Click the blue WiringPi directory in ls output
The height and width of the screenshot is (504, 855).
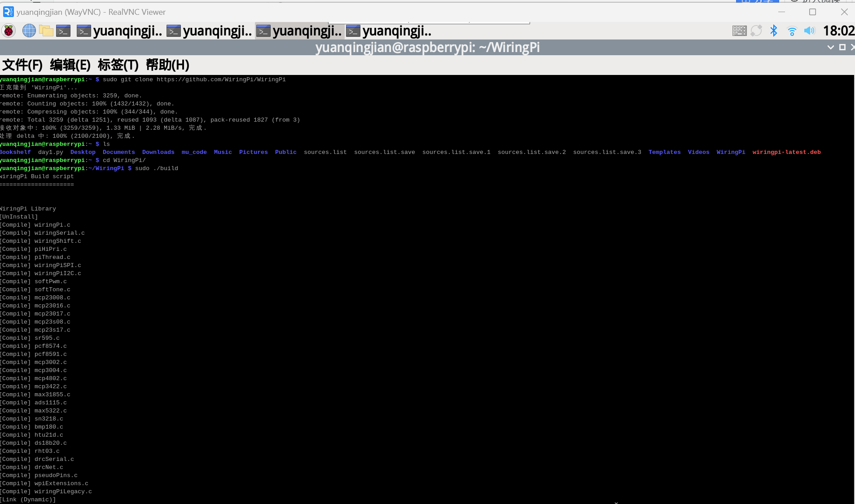coord(731,152)
